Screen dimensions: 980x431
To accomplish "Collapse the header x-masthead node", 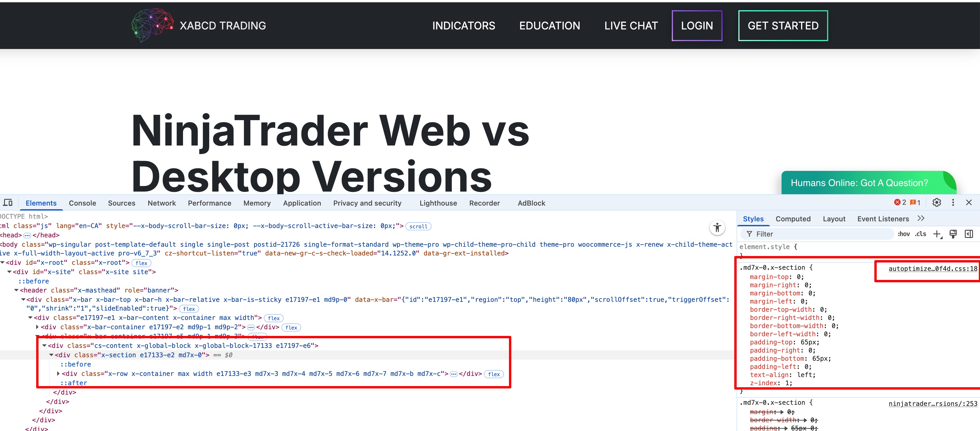I will click(x=16, y=290).
